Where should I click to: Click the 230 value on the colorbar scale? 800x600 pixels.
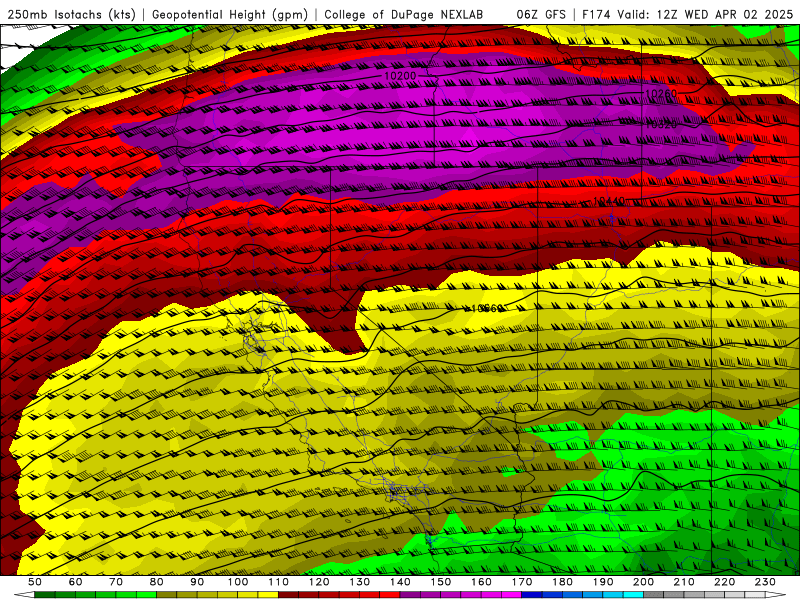765,582
